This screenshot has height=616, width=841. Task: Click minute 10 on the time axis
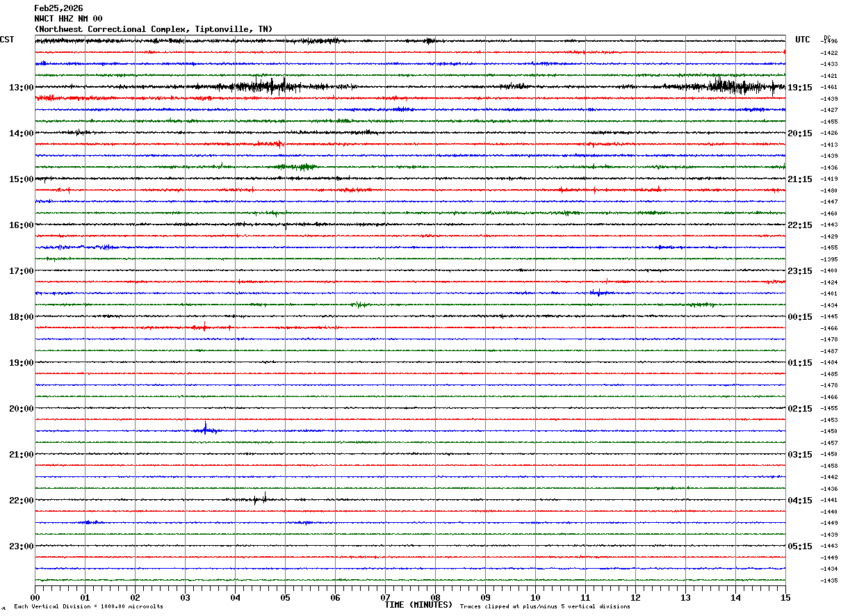(x=535, y=597)
